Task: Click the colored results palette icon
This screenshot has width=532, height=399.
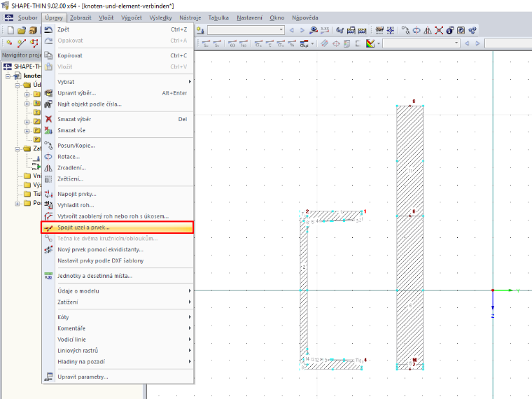Action: [370, 43]
